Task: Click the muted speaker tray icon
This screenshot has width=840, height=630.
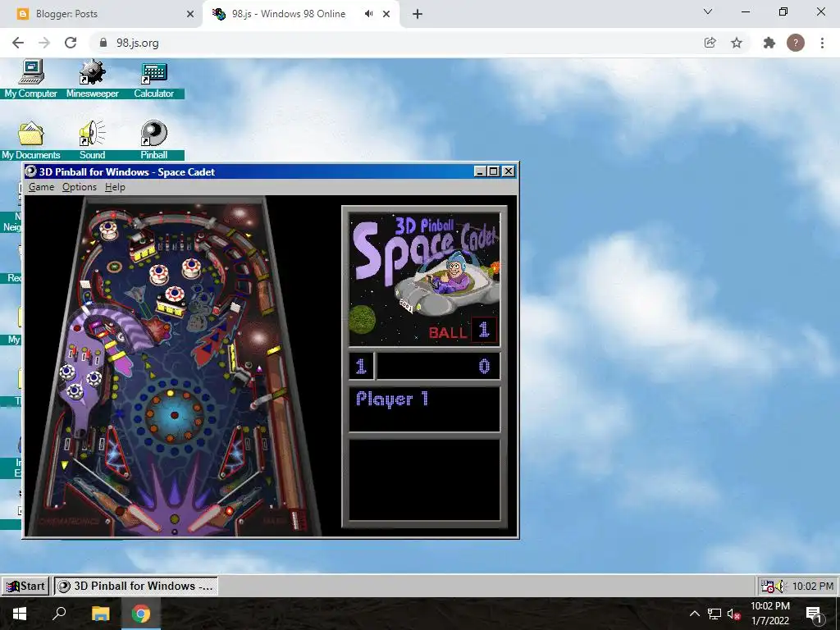Action: click(x=733, y=614)
